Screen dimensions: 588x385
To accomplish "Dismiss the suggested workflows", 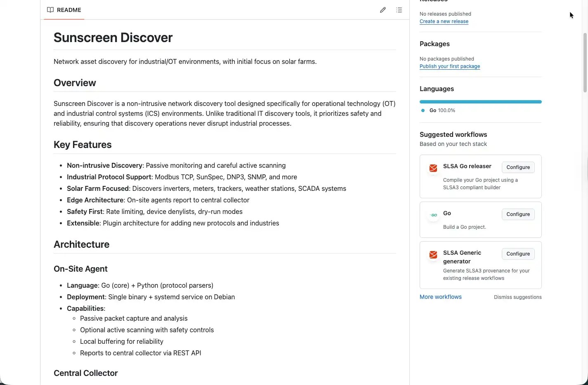I will (517, 297).
